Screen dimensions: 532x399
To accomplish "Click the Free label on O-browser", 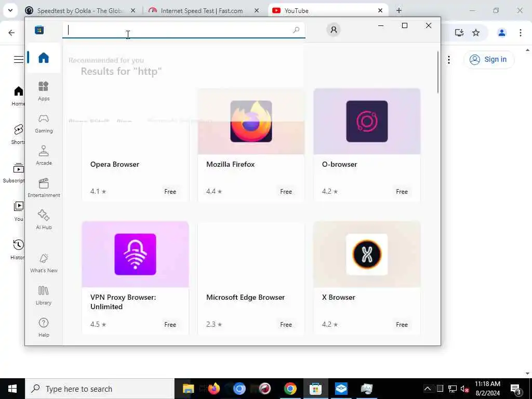I will coord(402,191).
